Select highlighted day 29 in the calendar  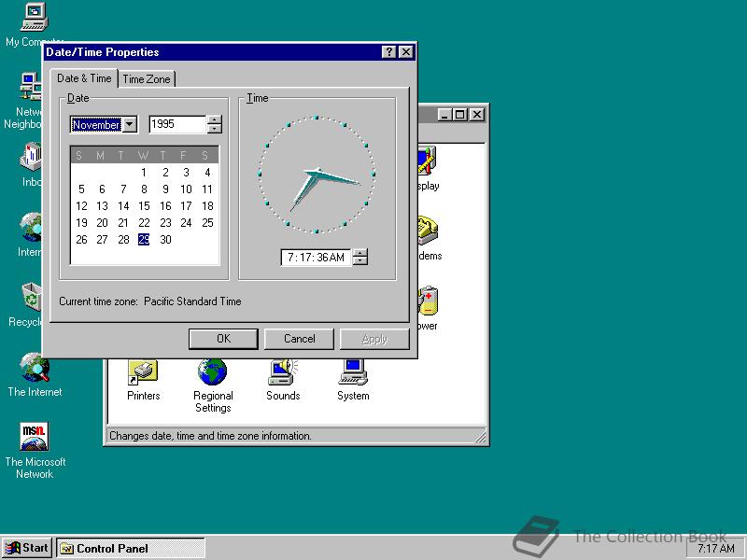click(144, 239)
